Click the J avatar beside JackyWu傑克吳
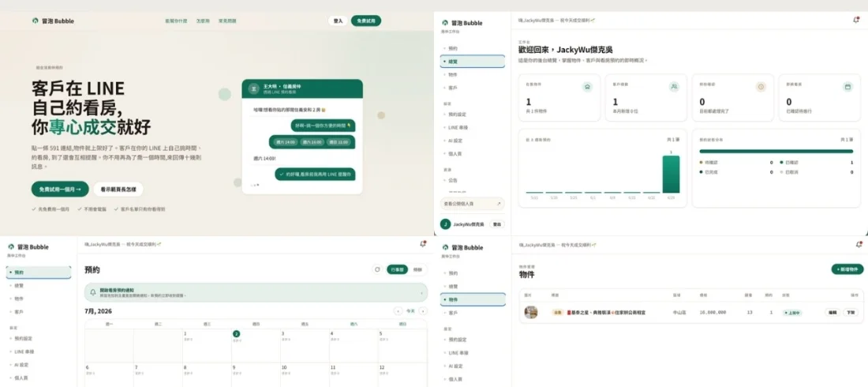This screenshot has width=868, height=387. 445,224
